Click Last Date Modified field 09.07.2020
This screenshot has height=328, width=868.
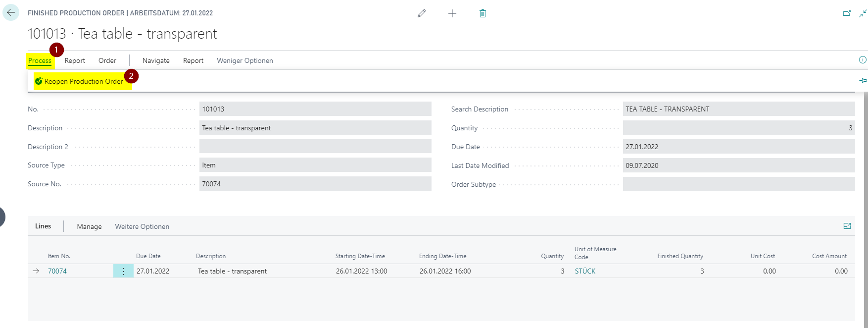coord(739,165)
